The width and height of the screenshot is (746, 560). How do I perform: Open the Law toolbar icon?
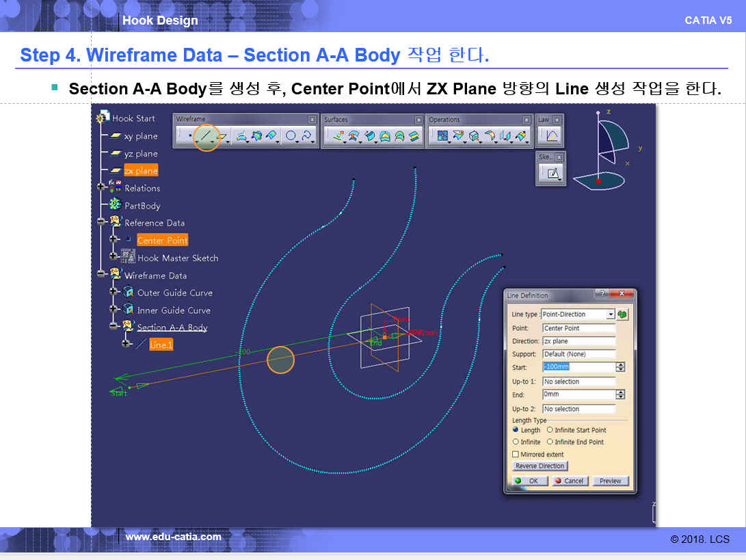[x=551, y=136]
